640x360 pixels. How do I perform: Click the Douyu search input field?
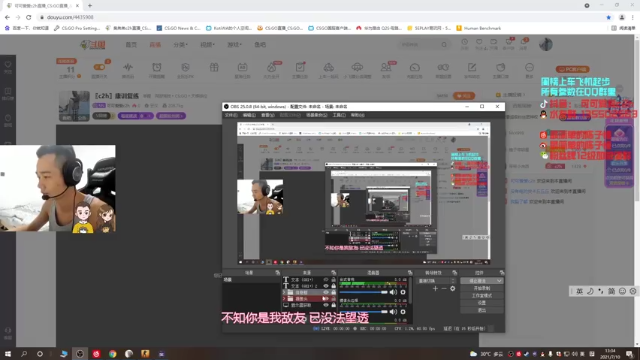pos(420,44)
